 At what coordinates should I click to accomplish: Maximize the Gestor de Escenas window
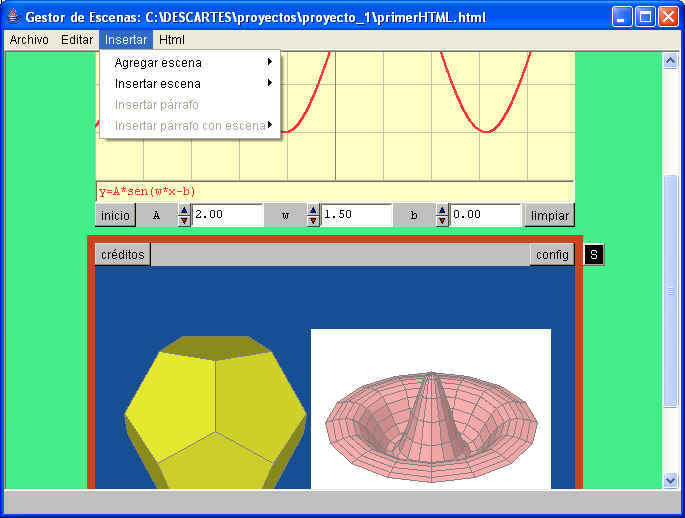tap(645, 17)
